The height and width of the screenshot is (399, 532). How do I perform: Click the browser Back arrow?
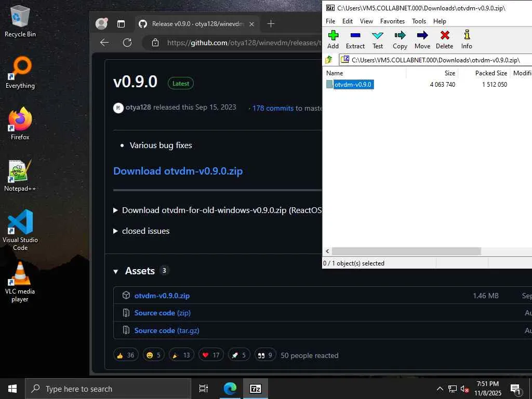click(104, 43)
